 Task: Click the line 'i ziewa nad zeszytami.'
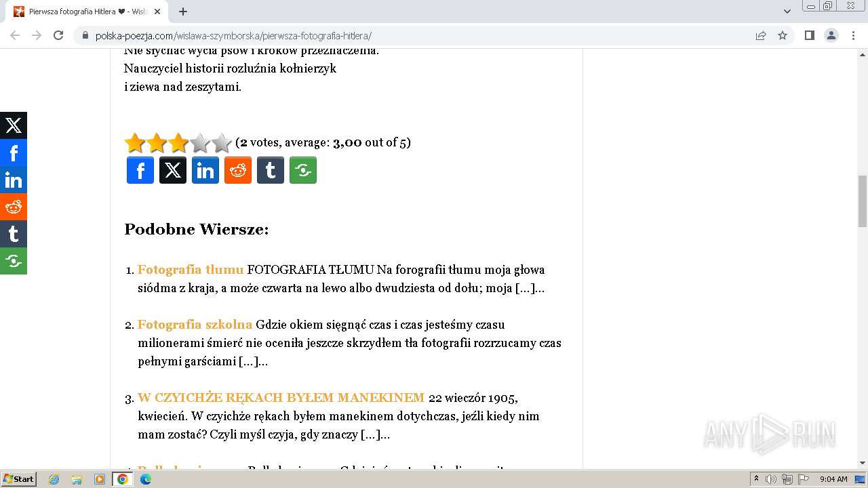[182, 87]
